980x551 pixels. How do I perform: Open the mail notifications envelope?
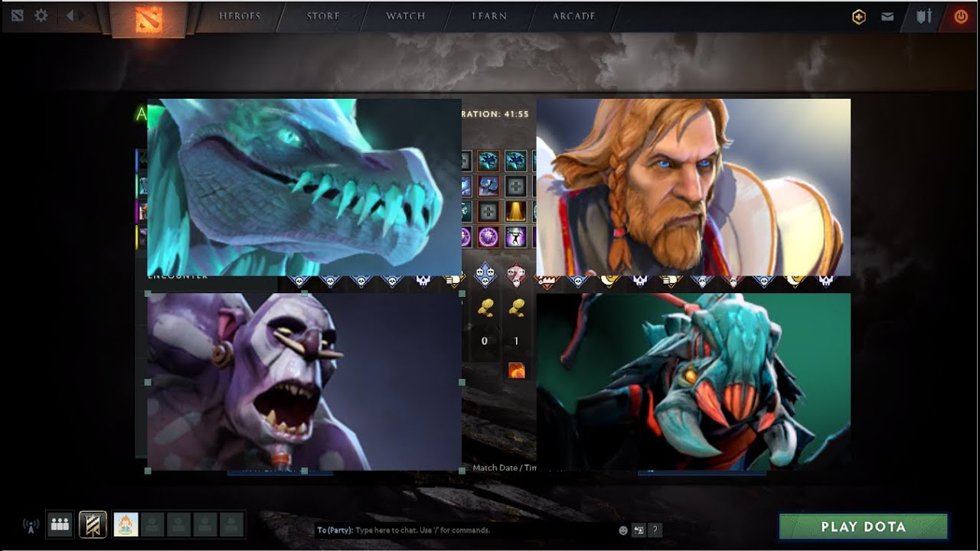[x=887, y=17]
